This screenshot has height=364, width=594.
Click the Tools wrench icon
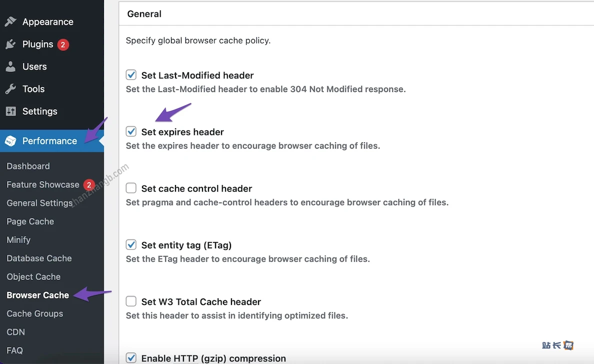(10, 89)
